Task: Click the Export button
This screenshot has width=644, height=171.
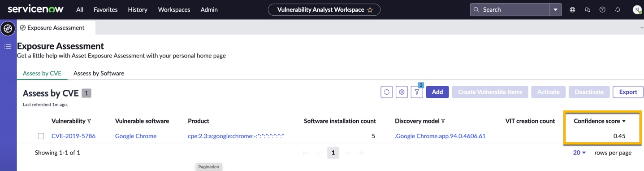Action: click(628, 92)
